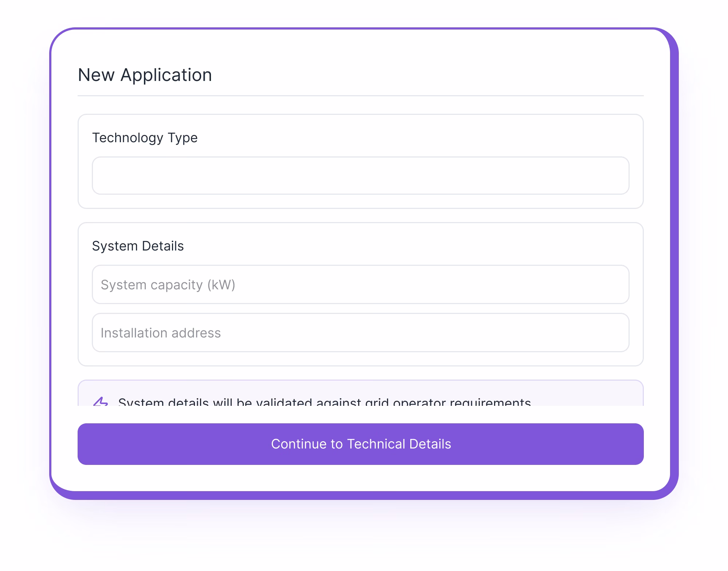Viewport: 728px width, 571px height.
Task: Click the Technology Type section label
Action: (x=145, y=138)
